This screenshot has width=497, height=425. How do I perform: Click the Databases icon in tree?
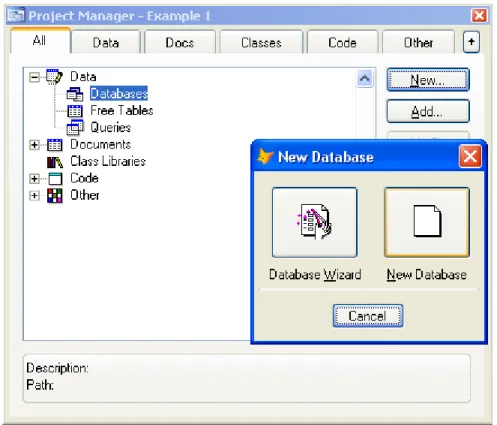click(x=75, y=94)
